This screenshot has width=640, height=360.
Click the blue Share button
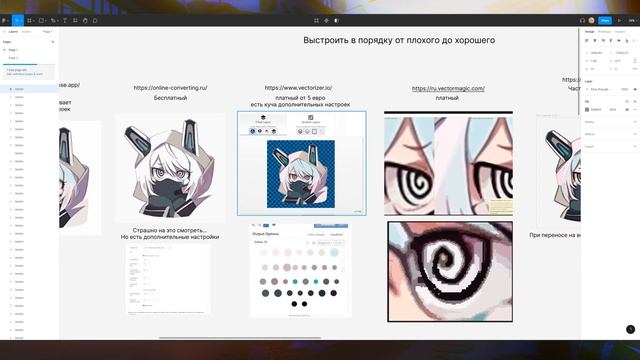coord(605,20)
